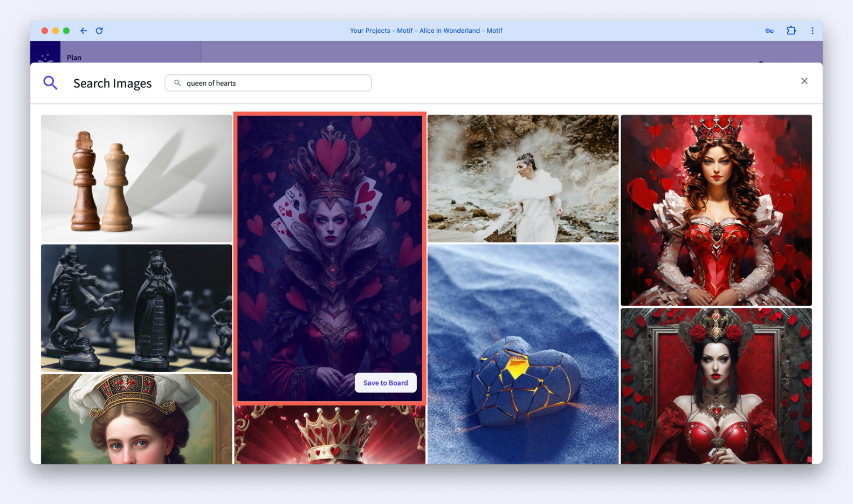This screenshot has width=853, height=504.
Task: Select the wooden chess pieces image
Action: click(136, 178)
